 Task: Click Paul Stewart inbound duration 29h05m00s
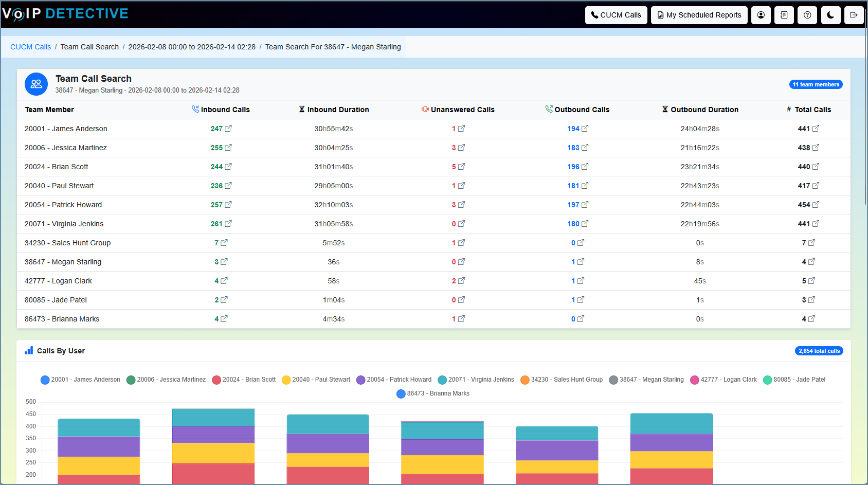pyautogui.click(x=334, y=186)
